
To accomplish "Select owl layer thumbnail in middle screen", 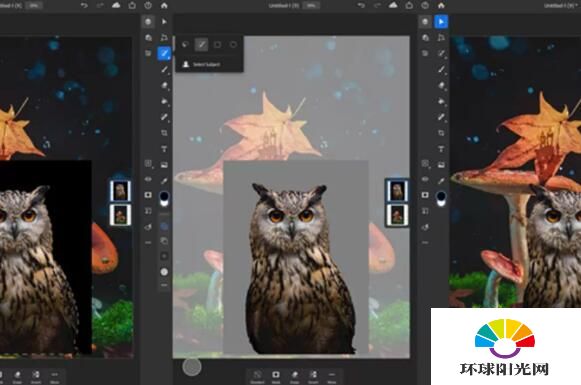I will (x=397, y=191).
